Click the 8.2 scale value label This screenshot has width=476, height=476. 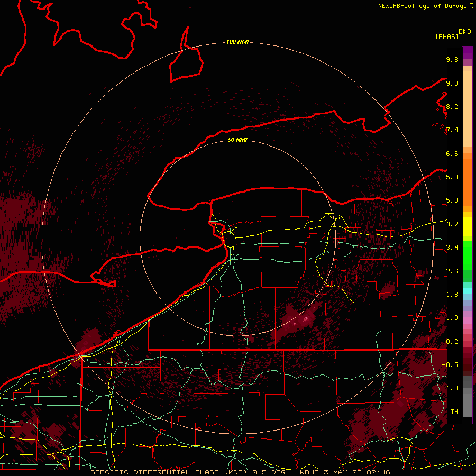(x=452, y=106)
